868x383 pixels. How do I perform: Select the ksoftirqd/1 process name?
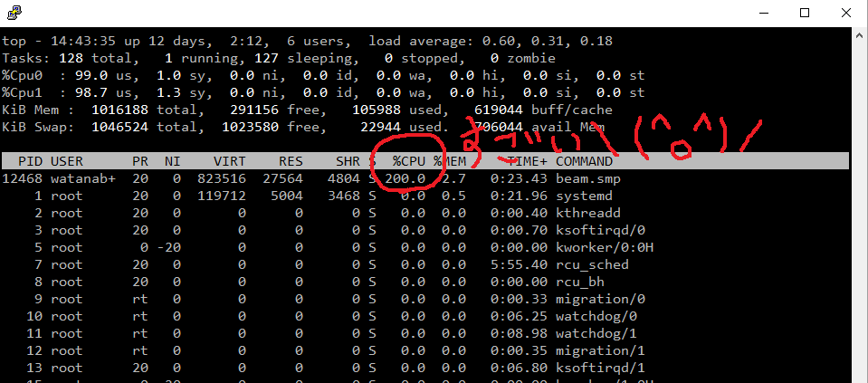click(601, 368)
